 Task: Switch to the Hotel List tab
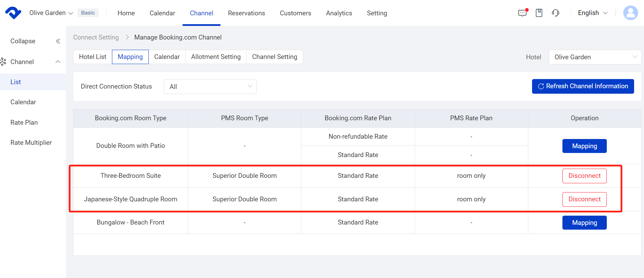(x=92, y=57)
